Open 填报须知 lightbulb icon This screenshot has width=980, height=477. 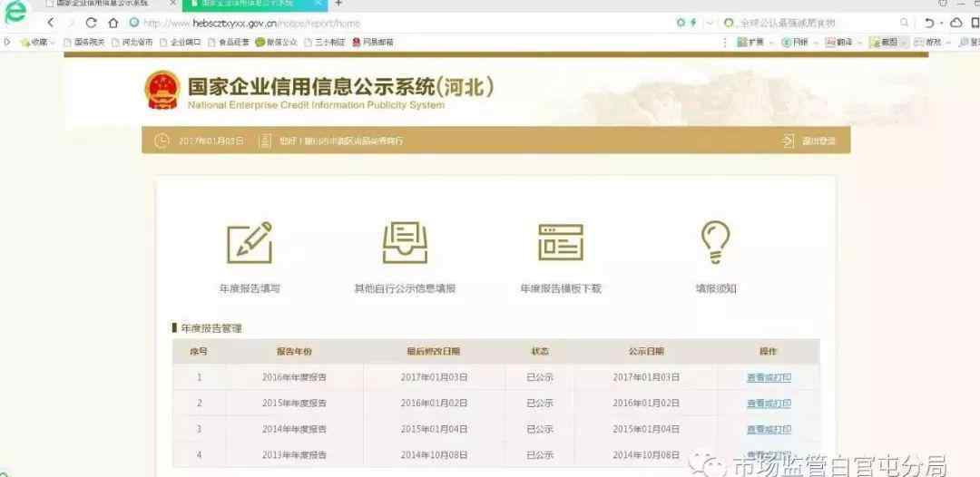click(x=715, y=241)
